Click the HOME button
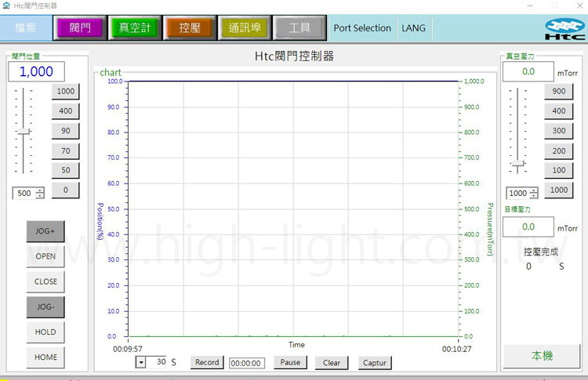Image resolution: width=588 pixels, height=381 pixels. [x=45, y=357]
